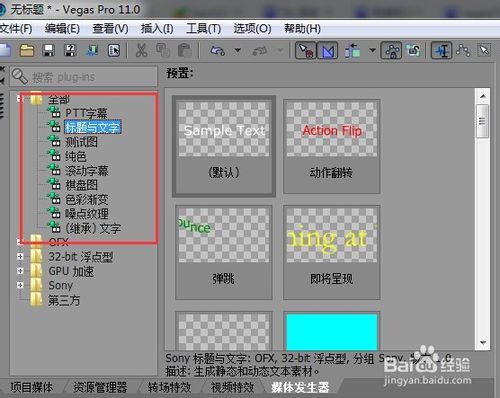
Task: Open project Properties toolbar icon
Action: [x=114, y=51]
